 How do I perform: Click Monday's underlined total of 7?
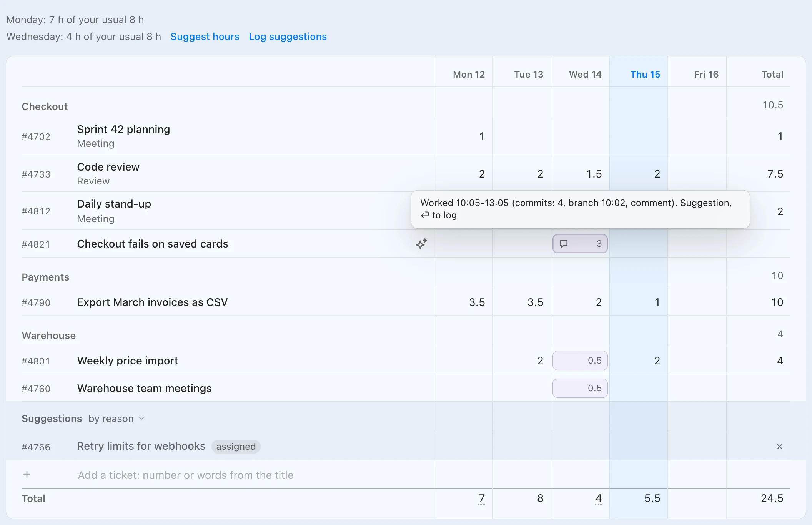(x=482, y=498)
